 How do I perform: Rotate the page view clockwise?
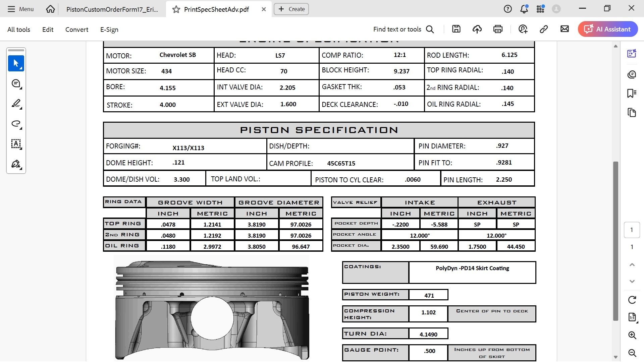tap(632, 300)
